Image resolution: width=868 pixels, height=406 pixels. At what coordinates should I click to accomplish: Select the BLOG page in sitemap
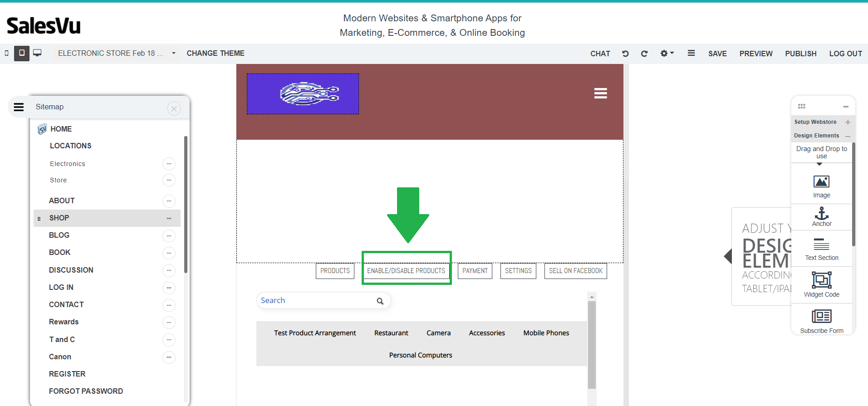coord(59,235)
